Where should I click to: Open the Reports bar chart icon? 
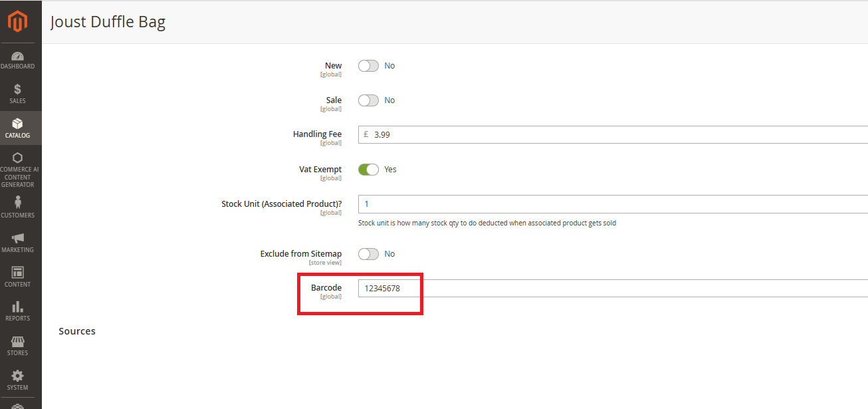[x=17, y=307]
